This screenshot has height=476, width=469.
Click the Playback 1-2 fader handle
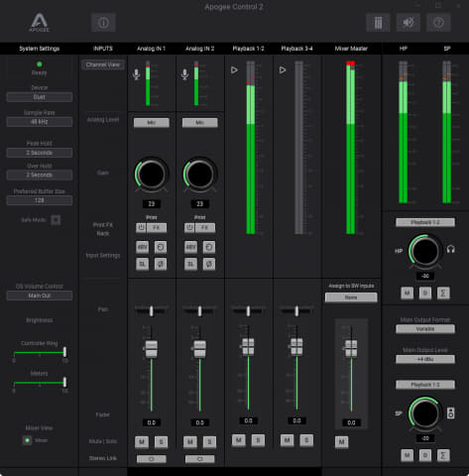click(x=248, y=347)
